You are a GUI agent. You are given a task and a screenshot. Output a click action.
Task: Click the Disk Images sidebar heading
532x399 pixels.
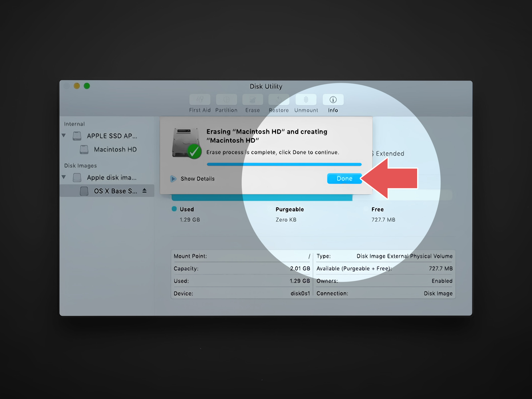[80, 166]
